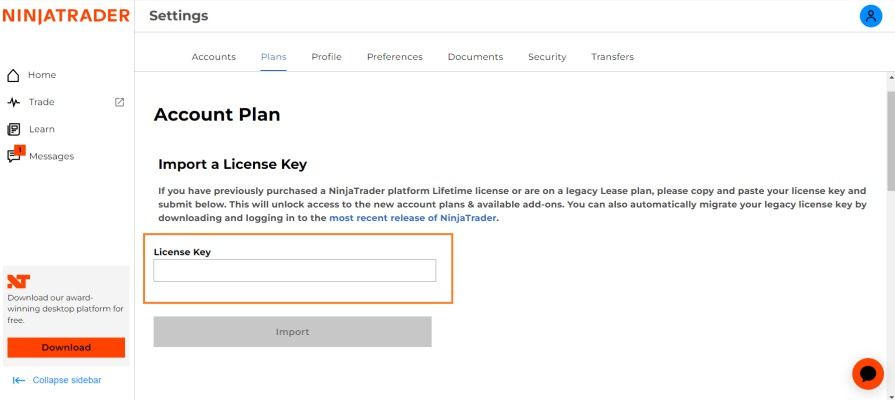Open the Profile tab
Image resolution: width=895 pixels, height=400 pixels.
click(x=326, y=57)
